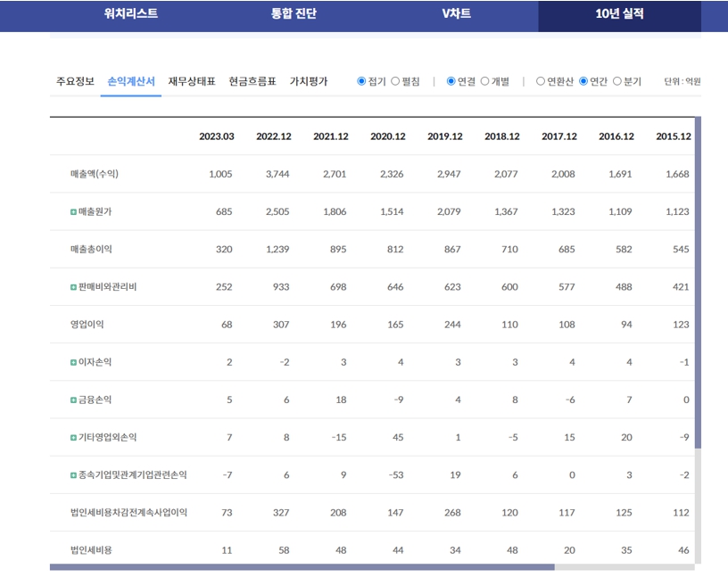
Task: Click 종속기업 손익 value -53
Action: pos(396,474)
